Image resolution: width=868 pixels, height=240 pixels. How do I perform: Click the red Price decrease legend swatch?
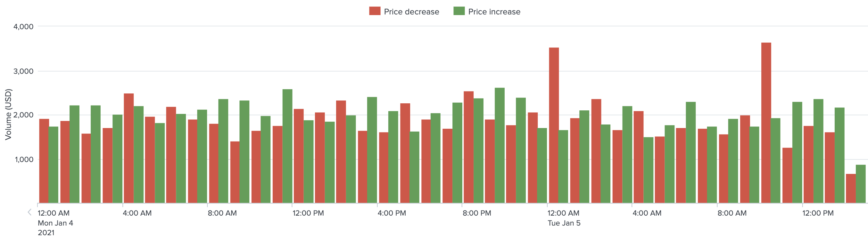[375, 11]
